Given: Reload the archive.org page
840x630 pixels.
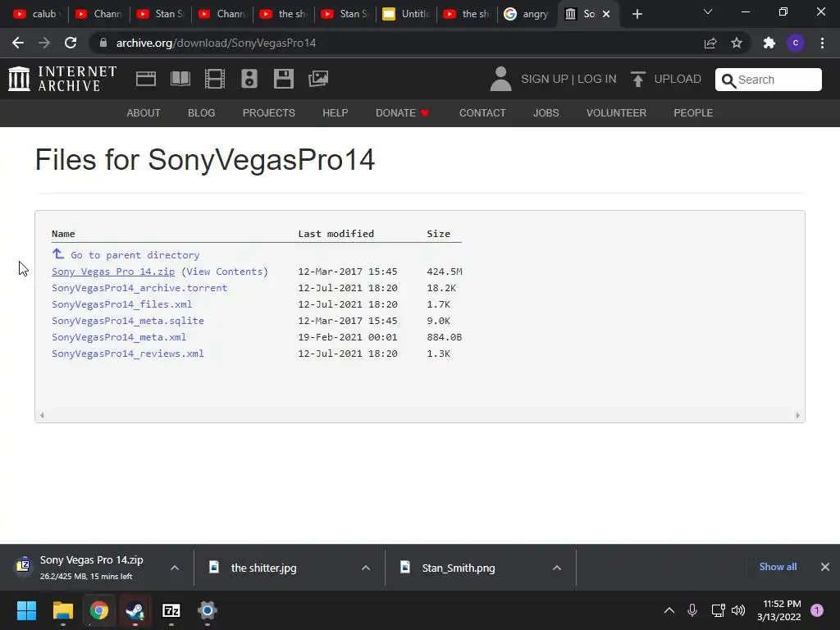Looking at the screenshot, I should (71, 43).
